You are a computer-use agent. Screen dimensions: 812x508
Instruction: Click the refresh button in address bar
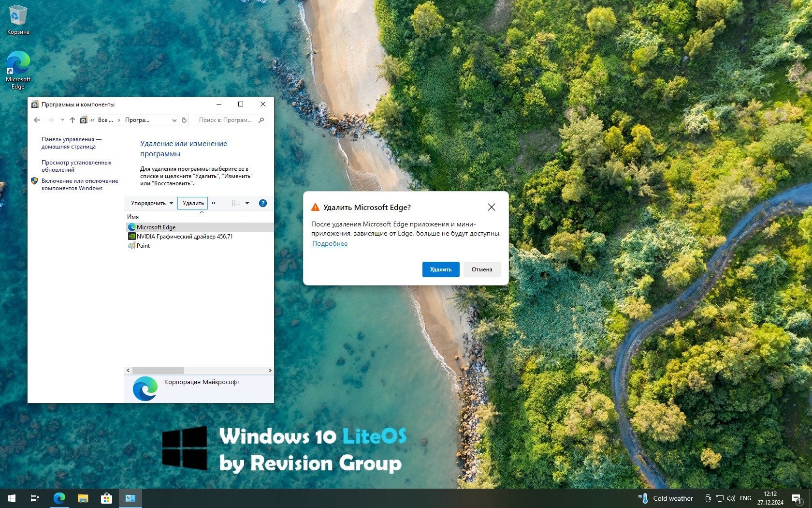click(184, 120)
